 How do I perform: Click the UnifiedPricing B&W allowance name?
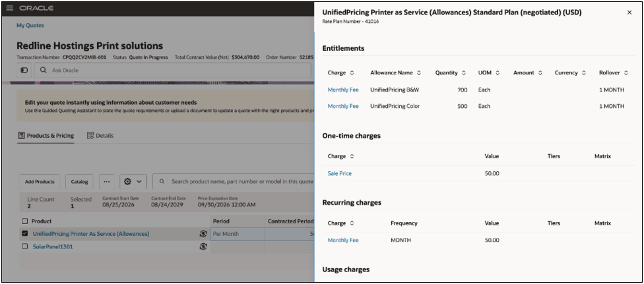pos(395,90)
